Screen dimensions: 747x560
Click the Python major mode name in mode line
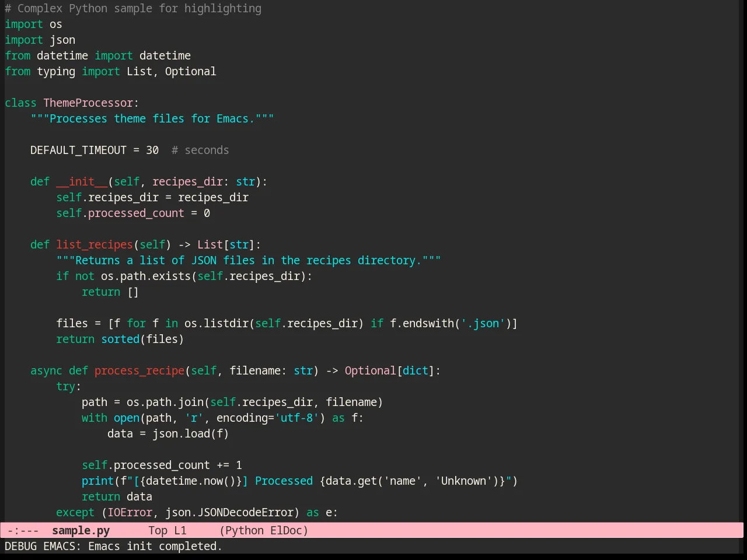[x=244, y=530]
